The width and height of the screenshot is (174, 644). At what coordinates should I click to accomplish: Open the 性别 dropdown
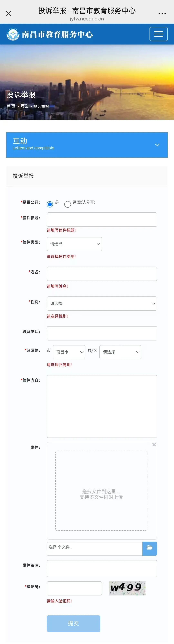[x=102, y=304]
